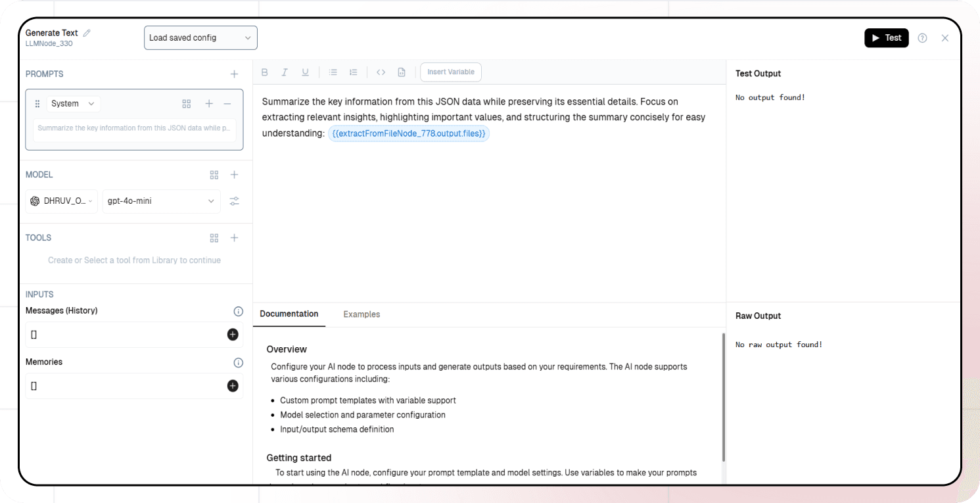Rename the Generate Text node via pencil icon
The height and width of the screenshot is (503, 980).
pyautogui.click(x=86, y=32)
